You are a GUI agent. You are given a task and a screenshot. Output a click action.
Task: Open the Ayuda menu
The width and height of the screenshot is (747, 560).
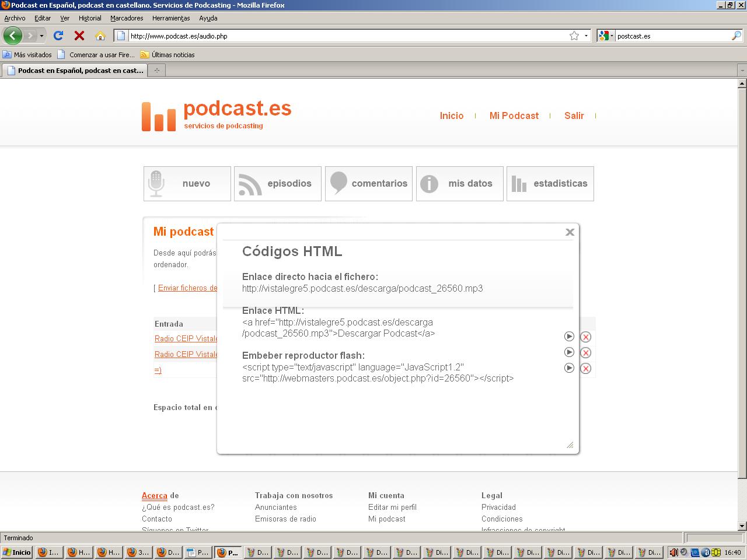coord(208,18)
